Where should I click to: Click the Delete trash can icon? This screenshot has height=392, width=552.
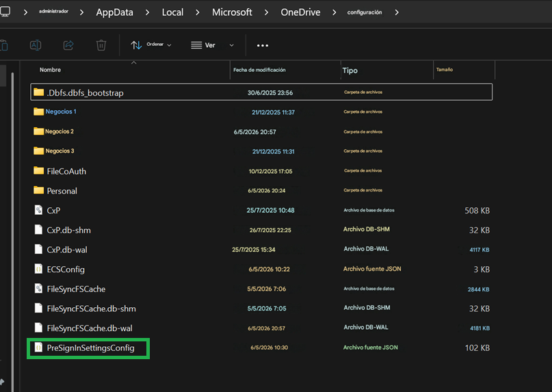point(101,45)
